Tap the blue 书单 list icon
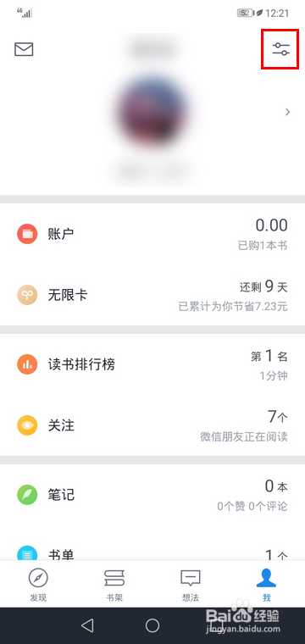Screen dimensions: 305x644 (27, 552)
